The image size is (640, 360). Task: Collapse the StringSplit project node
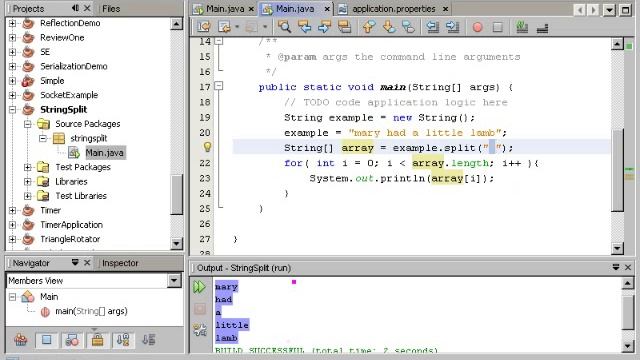[x=12, y=109]
